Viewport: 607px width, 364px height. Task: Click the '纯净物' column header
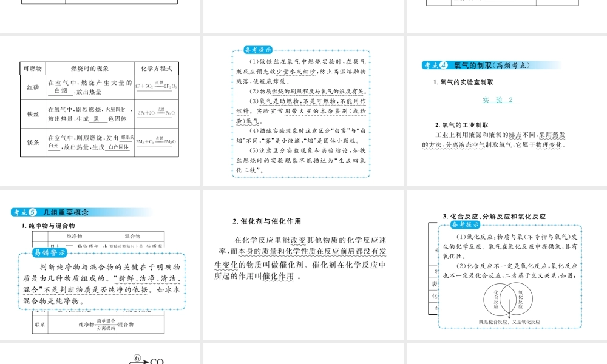[x=74, y=236]
